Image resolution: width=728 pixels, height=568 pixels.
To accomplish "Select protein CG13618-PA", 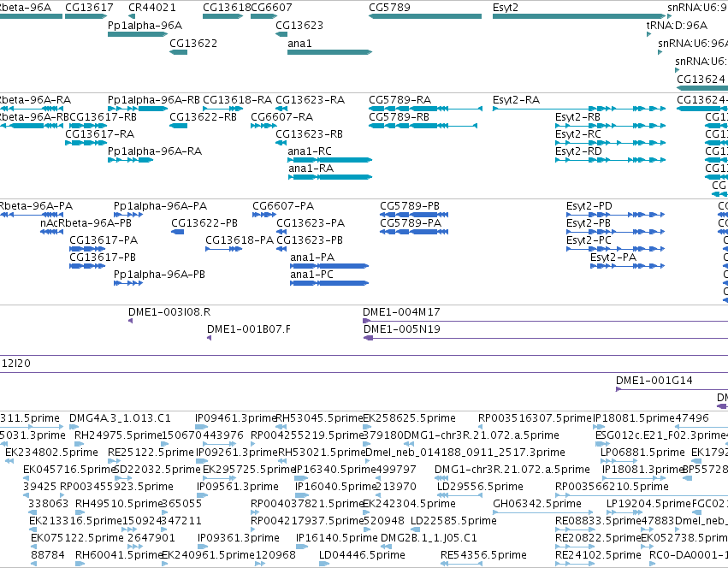I will [224, 249].
